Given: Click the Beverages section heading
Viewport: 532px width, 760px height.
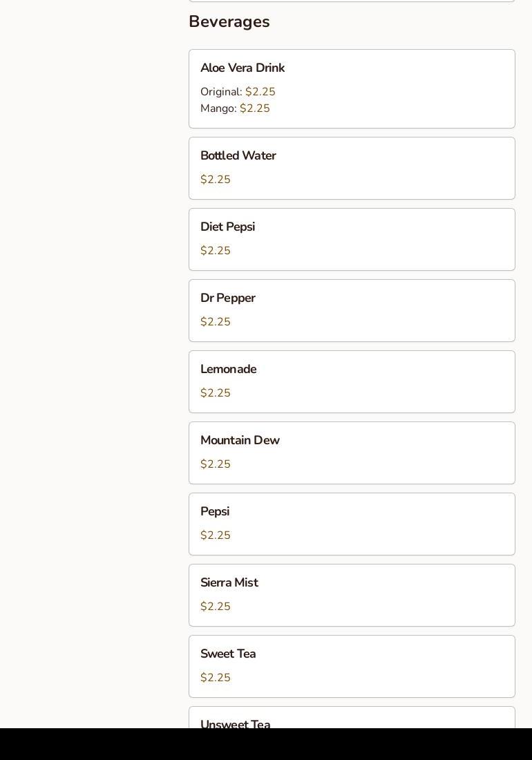Looking at the screenshot, I should click(x=229, y=22).
